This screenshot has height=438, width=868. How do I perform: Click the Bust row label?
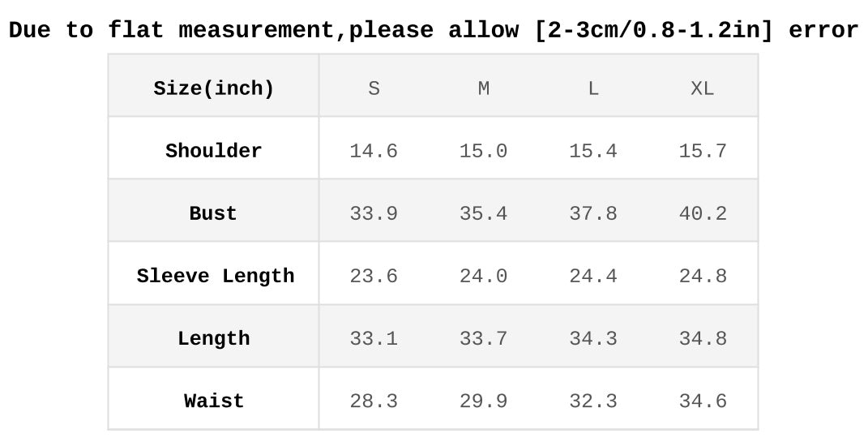pos(213,213)
